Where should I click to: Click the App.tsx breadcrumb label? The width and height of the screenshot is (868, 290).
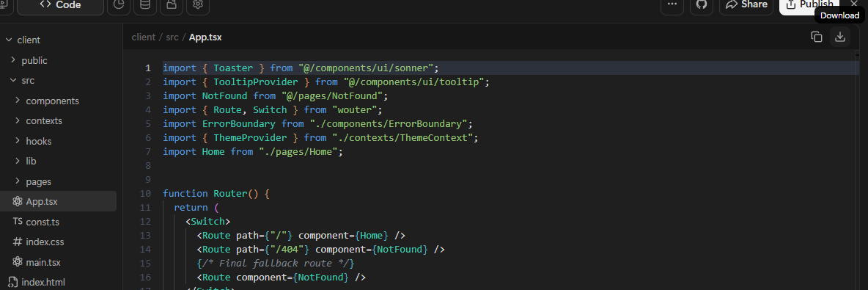[205, 37]
